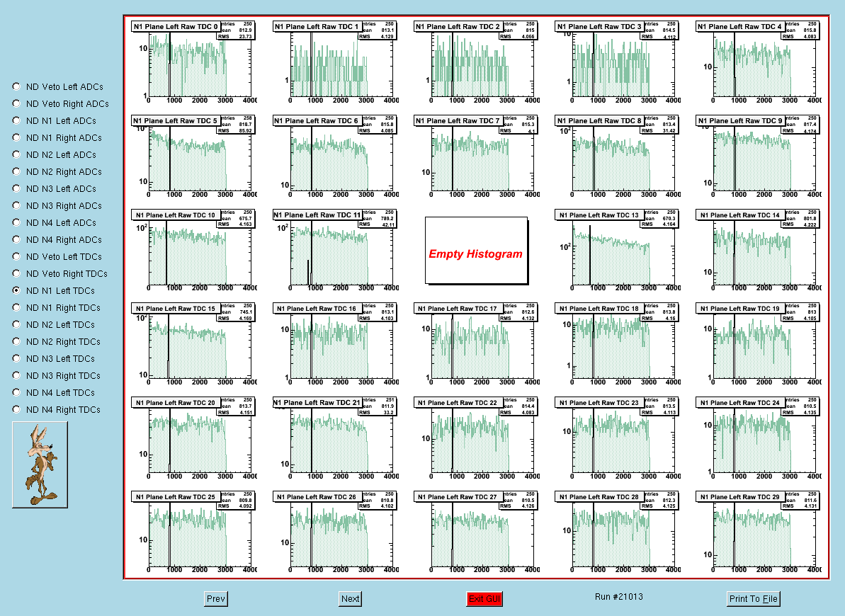Click the N1 Plane Left Raw TDC 2 plot

(477, 62)
